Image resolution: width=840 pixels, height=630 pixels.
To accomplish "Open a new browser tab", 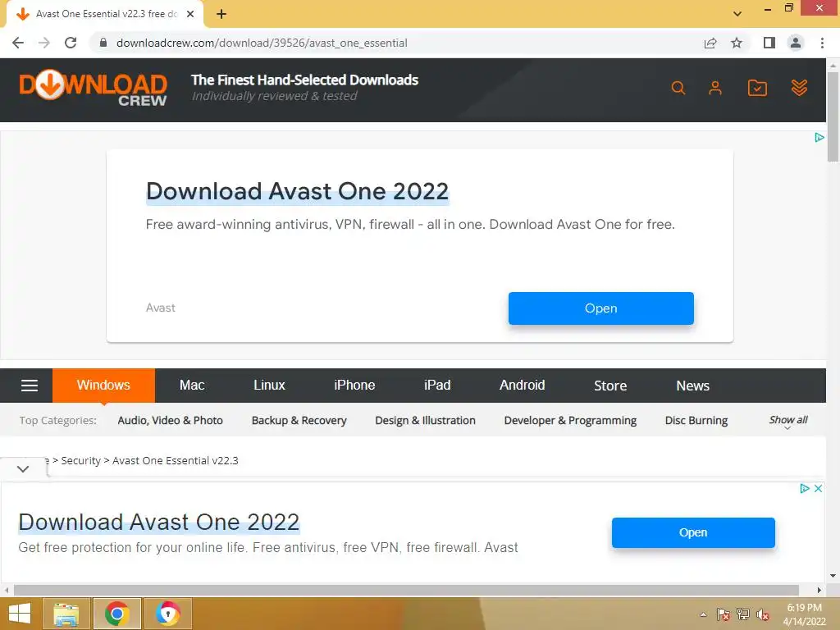I will point(221,14).
